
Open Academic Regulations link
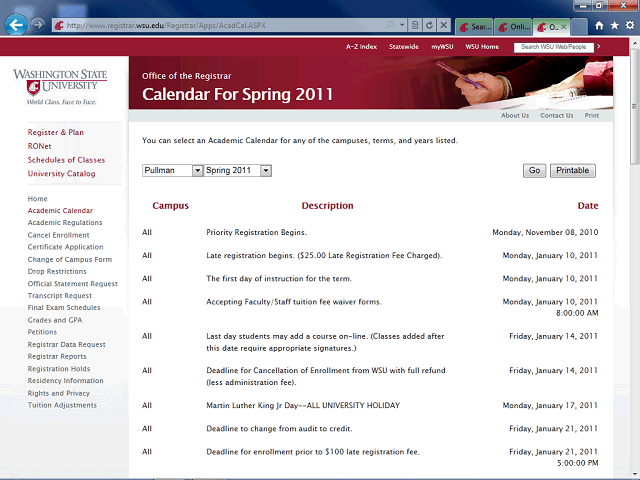tap(65, 222)
